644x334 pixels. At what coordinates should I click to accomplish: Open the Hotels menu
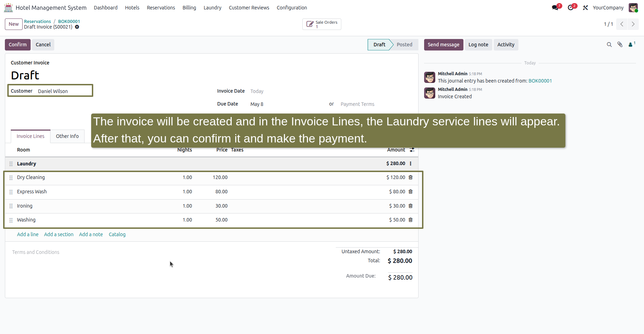pyautogui.click(x=132, y=8)
